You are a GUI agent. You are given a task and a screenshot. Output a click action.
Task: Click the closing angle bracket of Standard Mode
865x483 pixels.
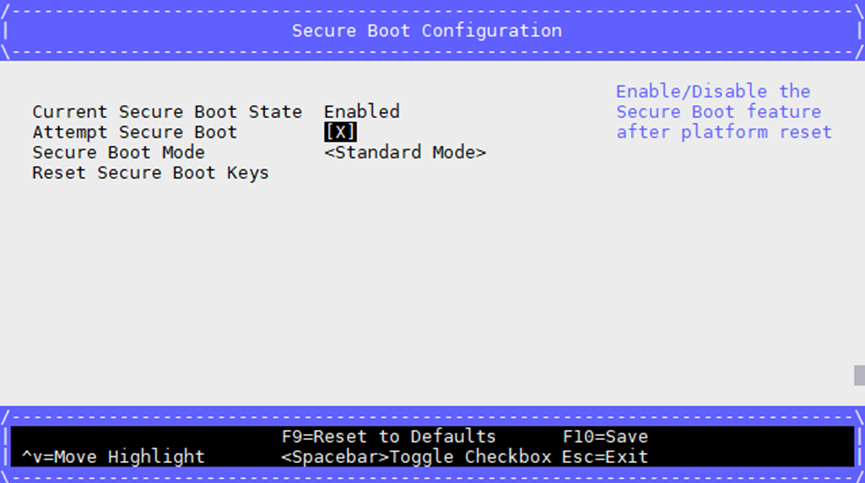pos(481,153)
